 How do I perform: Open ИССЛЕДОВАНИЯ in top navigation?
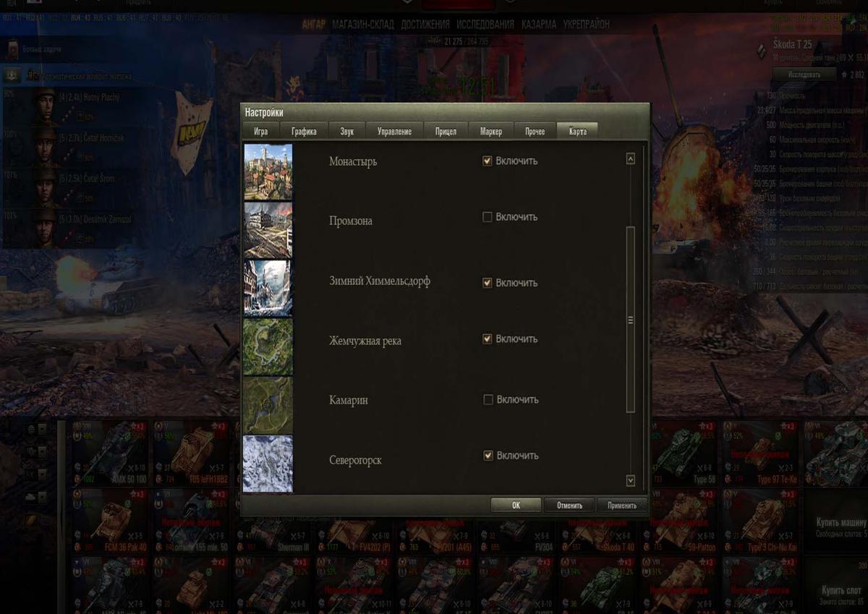coord(485,25)
